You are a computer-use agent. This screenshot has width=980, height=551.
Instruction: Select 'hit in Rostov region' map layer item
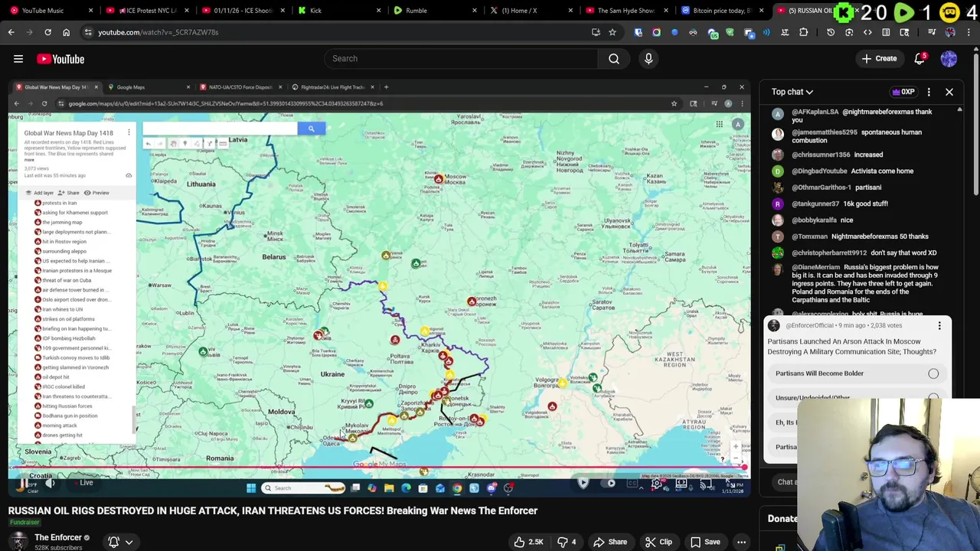64,242
